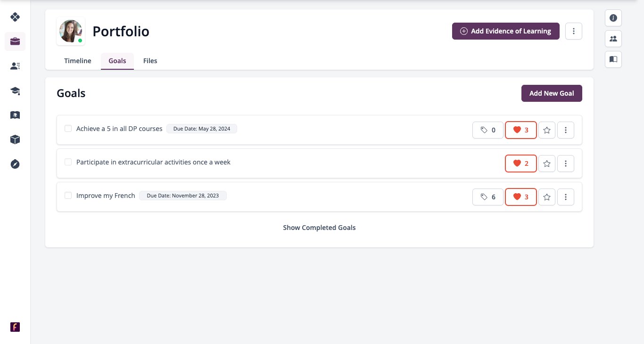
Task: Open the compass icon in sidebar
Action: (15, 164)
